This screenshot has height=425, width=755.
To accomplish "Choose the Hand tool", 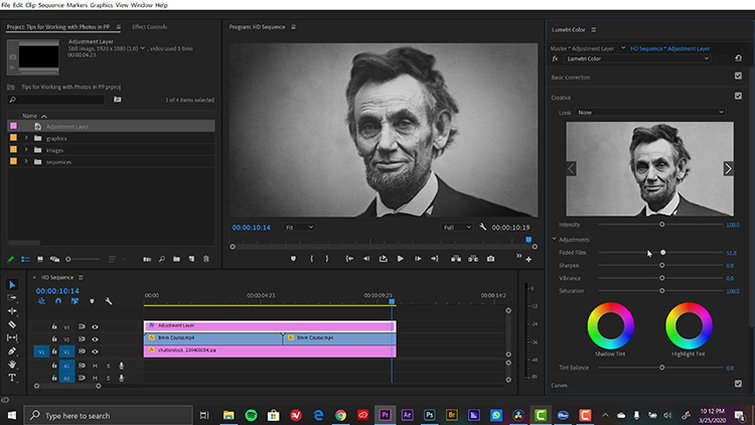I will coord(12,365).
